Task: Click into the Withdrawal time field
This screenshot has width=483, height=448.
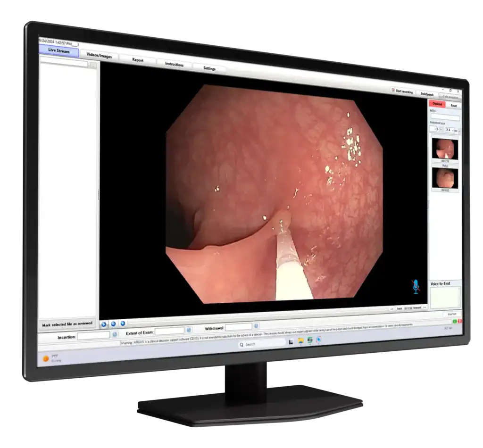Action: (x=238, y=327)
